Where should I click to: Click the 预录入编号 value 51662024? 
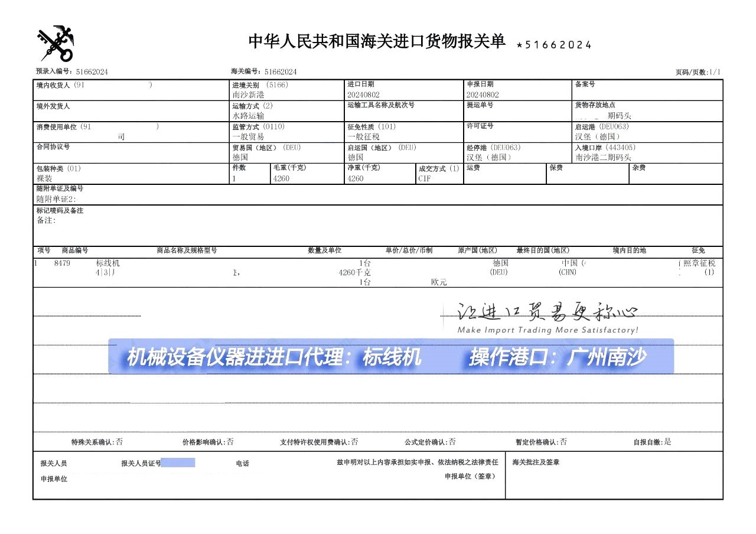point(92,72)
